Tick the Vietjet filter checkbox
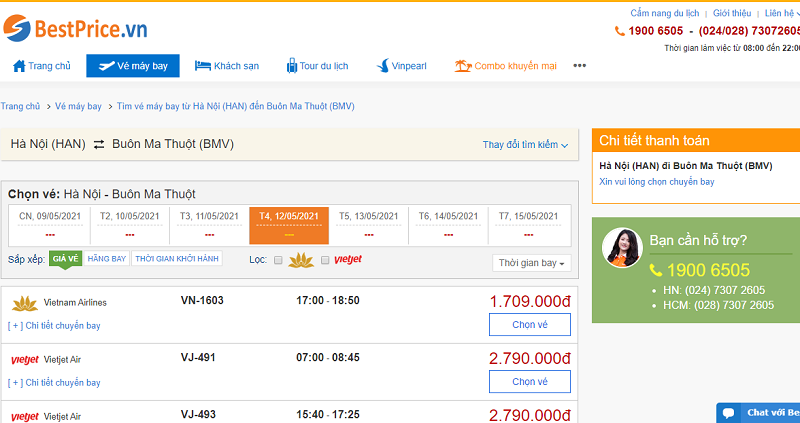Image resolution: width=800 pixels, height=423 pixels. [324, 260]
